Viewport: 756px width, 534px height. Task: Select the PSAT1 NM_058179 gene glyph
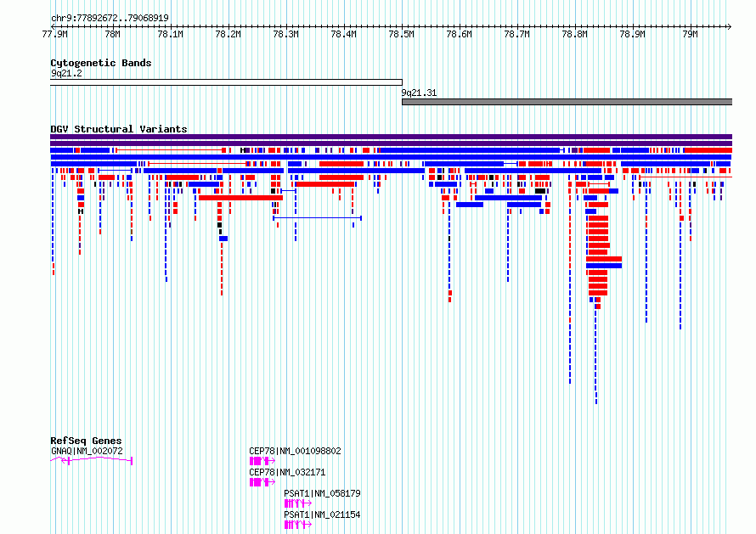[x=298, y=503]
